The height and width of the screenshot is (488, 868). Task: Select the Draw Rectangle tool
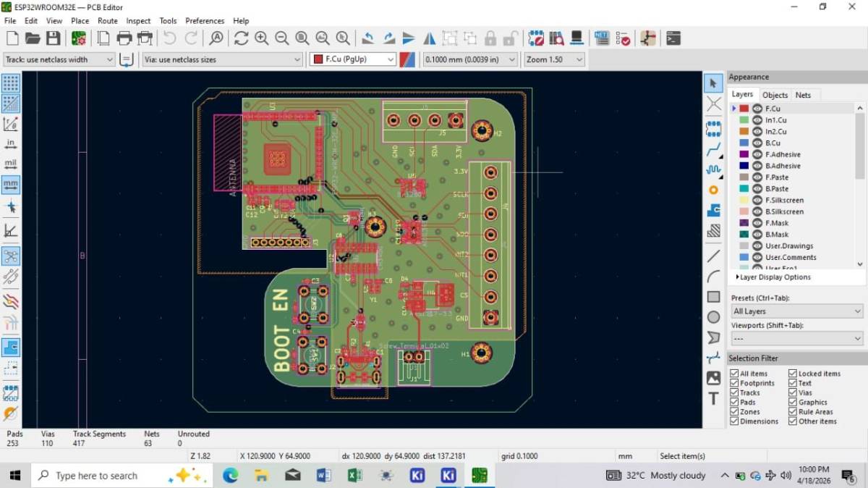pos(713,296)
